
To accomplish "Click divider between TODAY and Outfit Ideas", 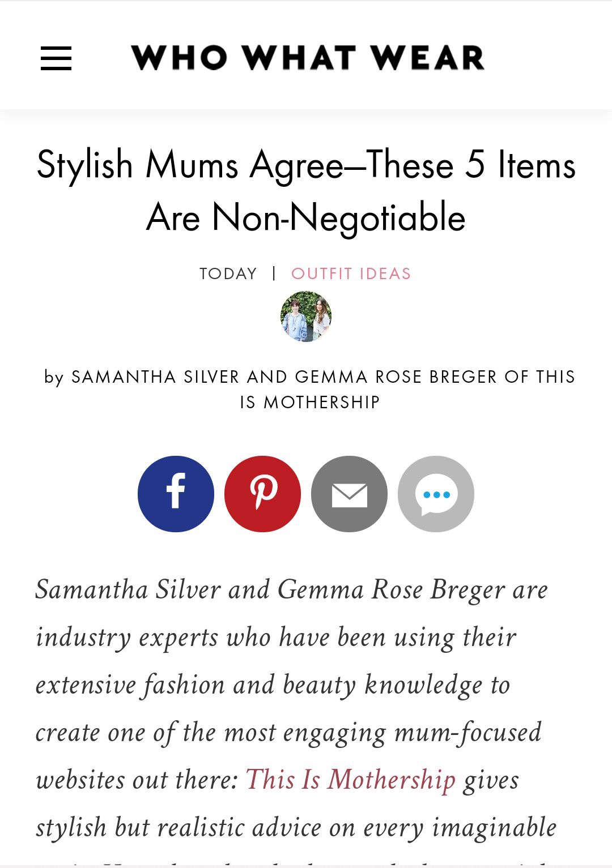I will (x=274, y=273).
